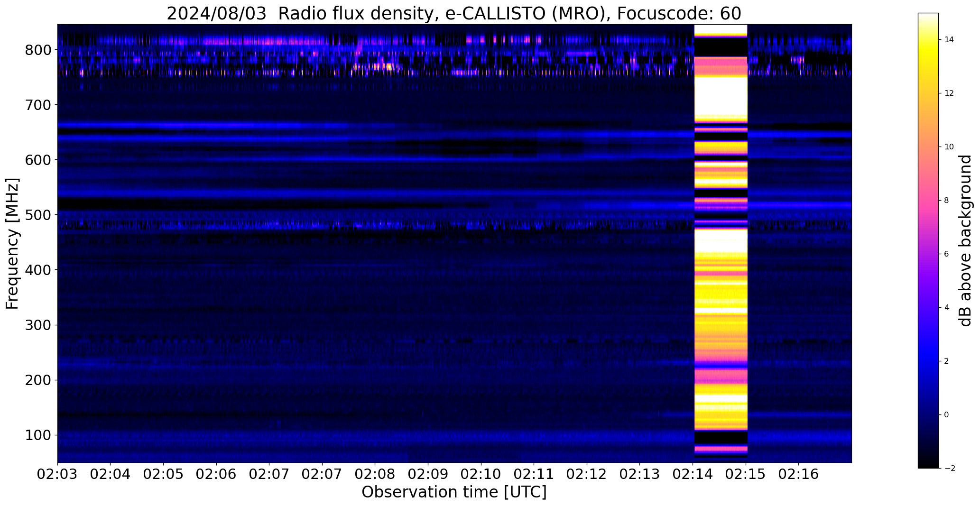Image resolution: width=980 pixels, height=506 pixels.
Task: Click the 02:09 time tick label
Action: (x=428, y=474)
